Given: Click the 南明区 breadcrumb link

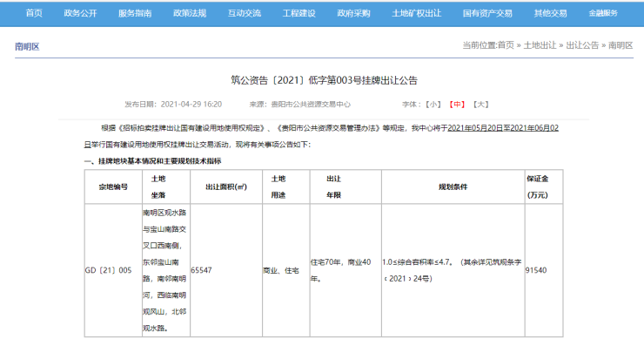Looking at the screenshot, I should pyautogui.click(x=621, y=45).
